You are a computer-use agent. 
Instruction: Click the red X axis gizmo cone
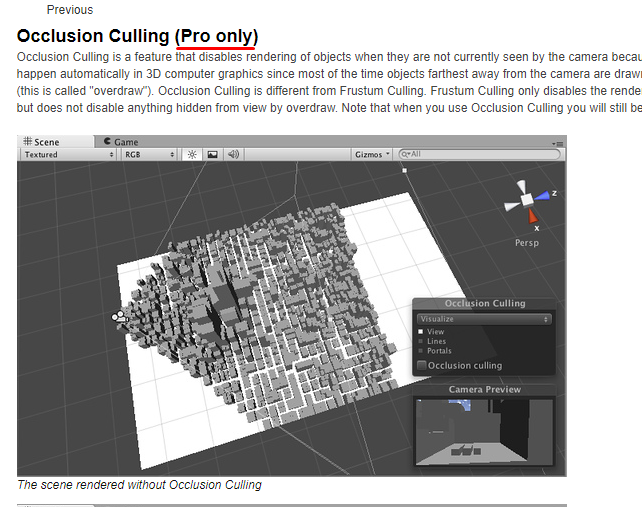pos(532,215)
